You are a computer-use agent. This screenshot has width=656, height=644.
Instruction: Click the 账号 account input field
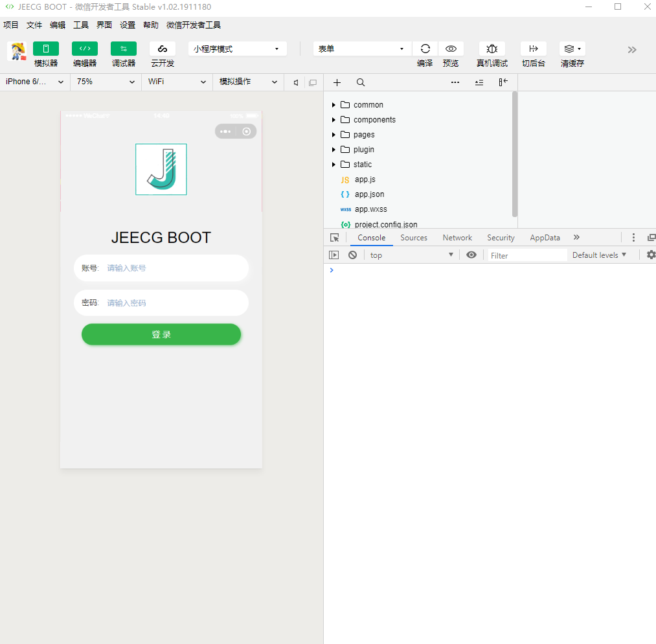click(x=168, y=268)
